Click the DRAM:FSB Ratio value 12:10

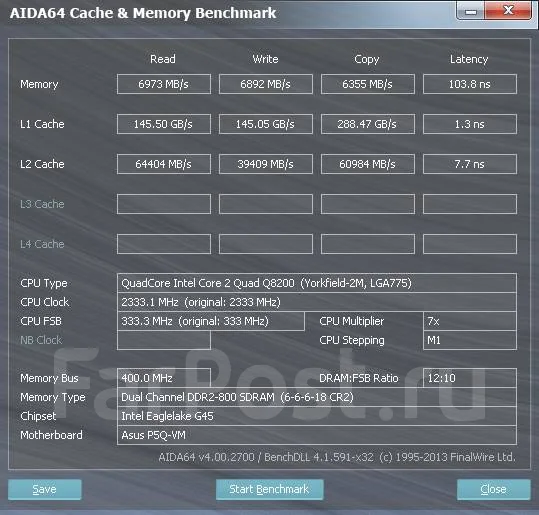(470, 378)
